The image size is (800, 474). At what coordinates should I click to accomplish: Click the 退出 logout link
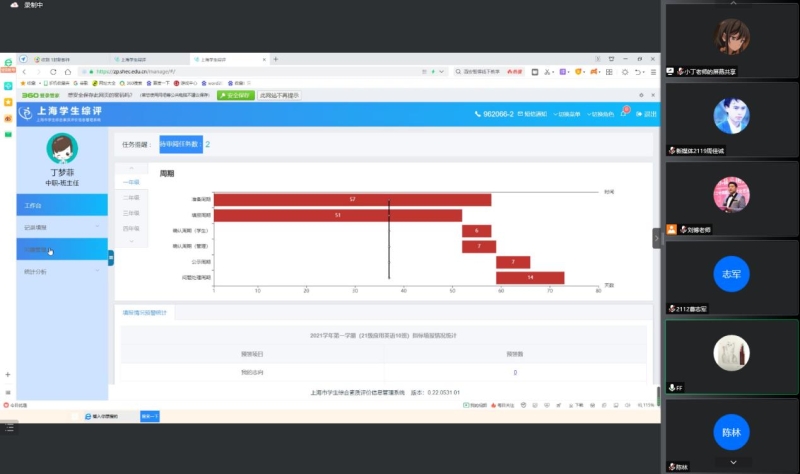click(646, 114)
